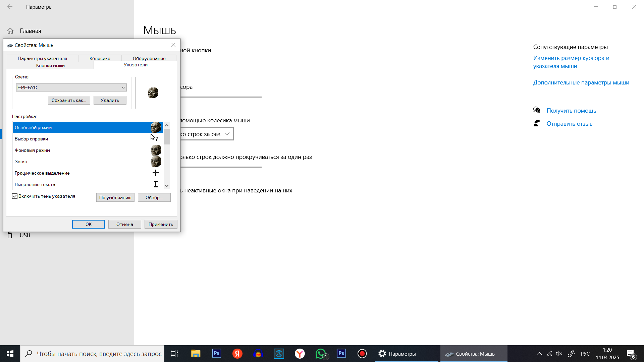Click the Получить помощь chat icon
The height and width of the screenshot is (362, 644).
pos(537,110)
